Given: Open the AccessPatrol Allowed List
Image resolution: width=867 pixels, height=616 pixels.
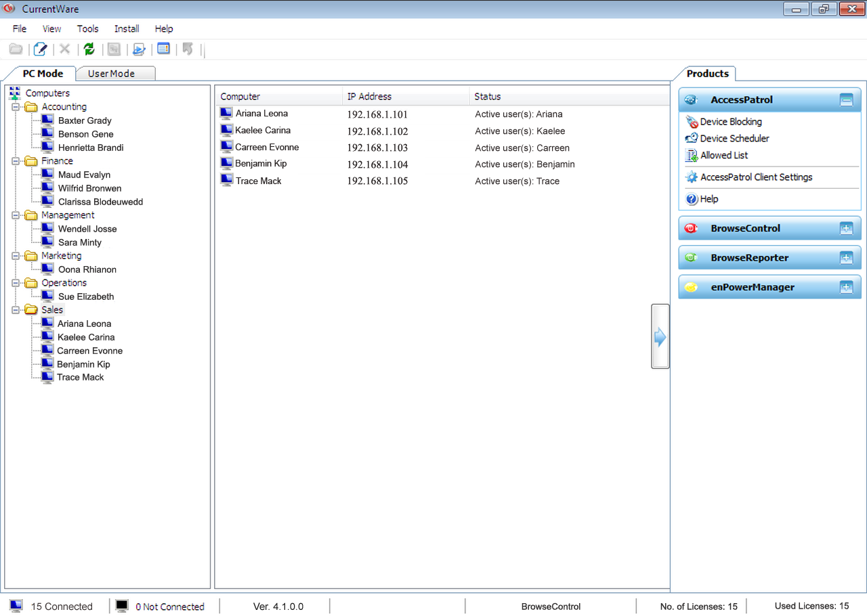Looking at the screenshot, I should coord(723,156).
